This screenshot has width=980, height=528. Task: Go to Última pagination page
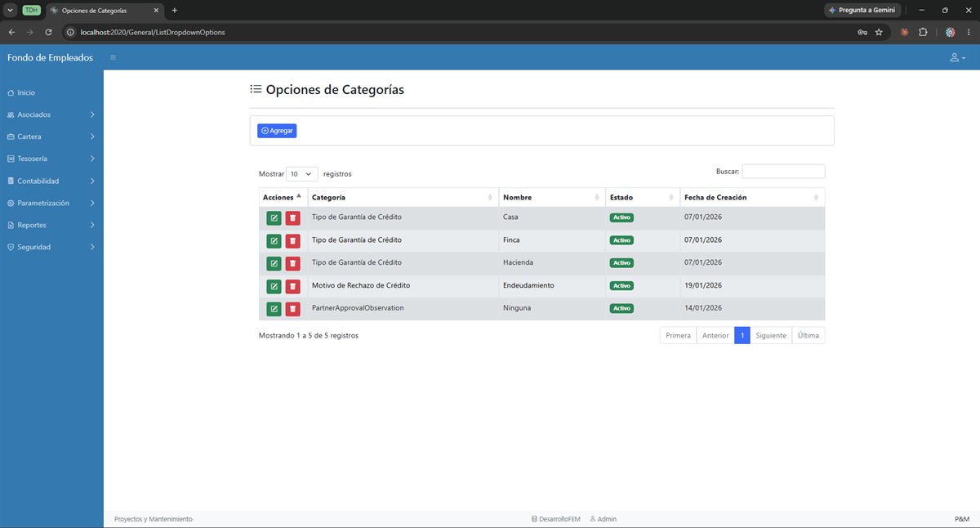tap(808, 335)
